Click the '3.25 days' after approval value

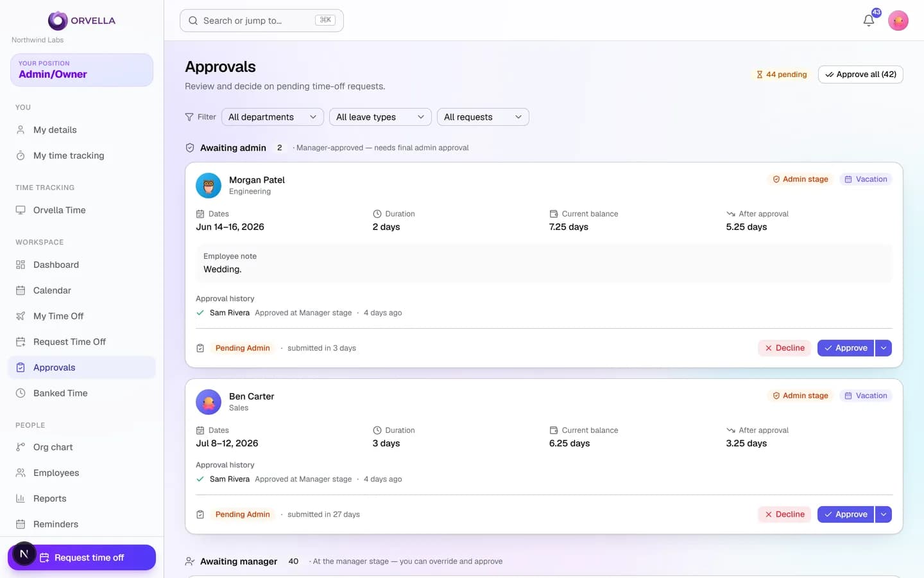pos(746,443)
